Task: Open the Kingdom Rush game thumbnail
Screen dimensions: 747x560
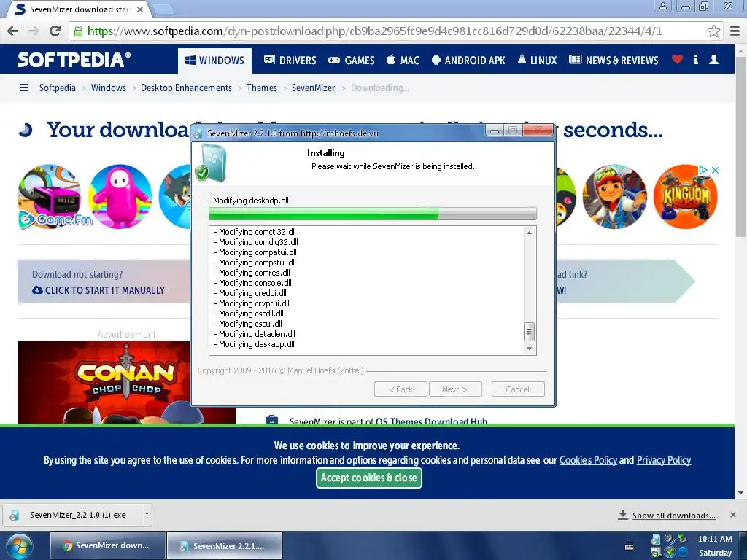Action: (x=685, y=197)
